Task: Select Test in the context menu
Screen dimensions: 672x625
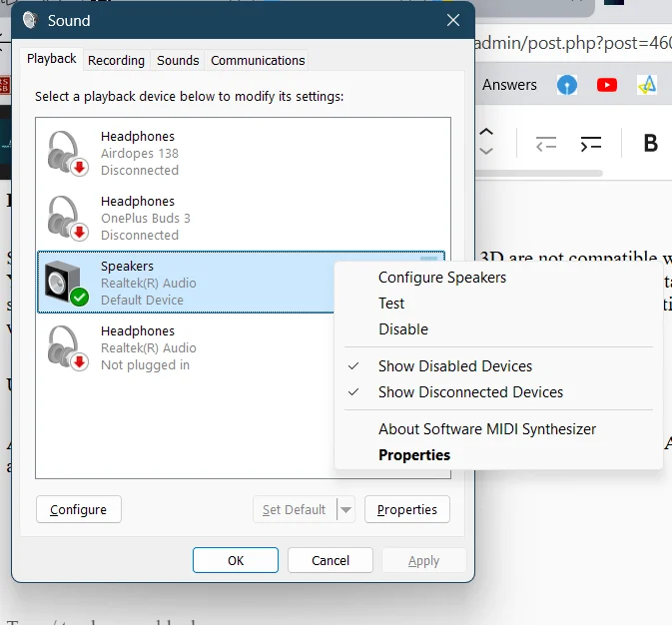Action: click(x=391, y=304)
